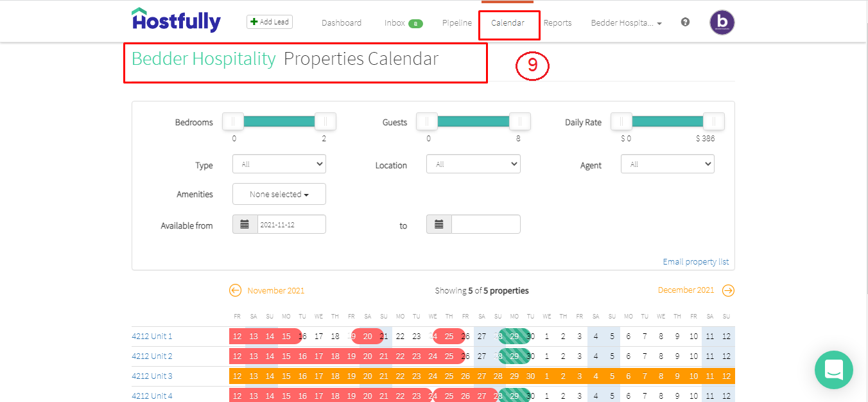This screenshot has width=868, height=402.
Task: Click the Available from date field
Action: 291,224
